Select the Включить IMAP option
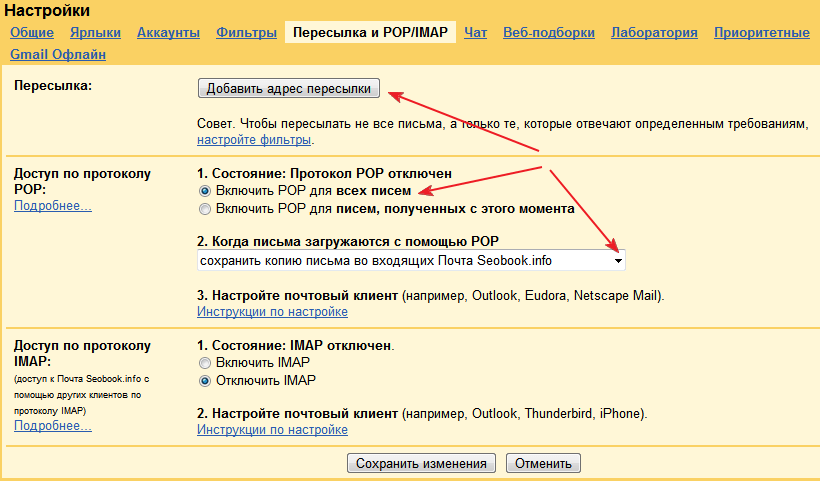 pos(204,363)
